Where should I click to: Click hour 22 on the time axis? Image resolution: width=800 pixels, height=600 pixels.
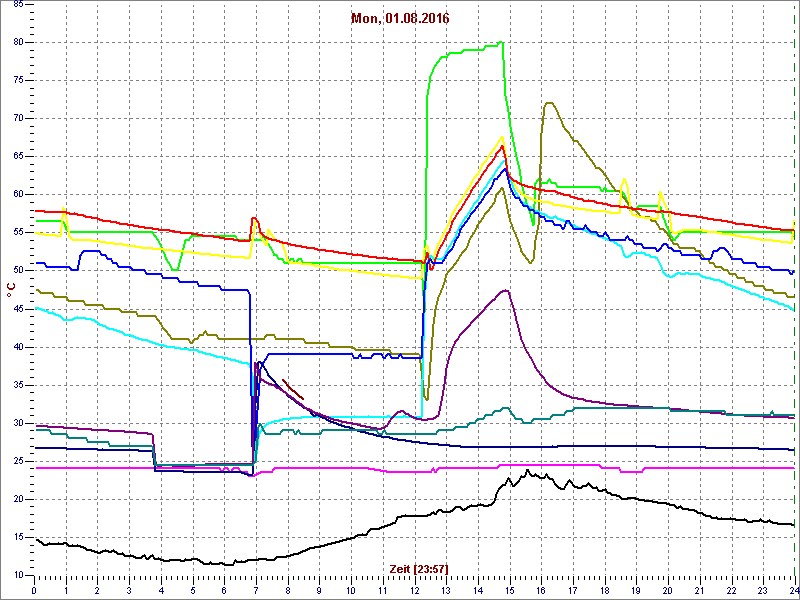coord(731,590)
